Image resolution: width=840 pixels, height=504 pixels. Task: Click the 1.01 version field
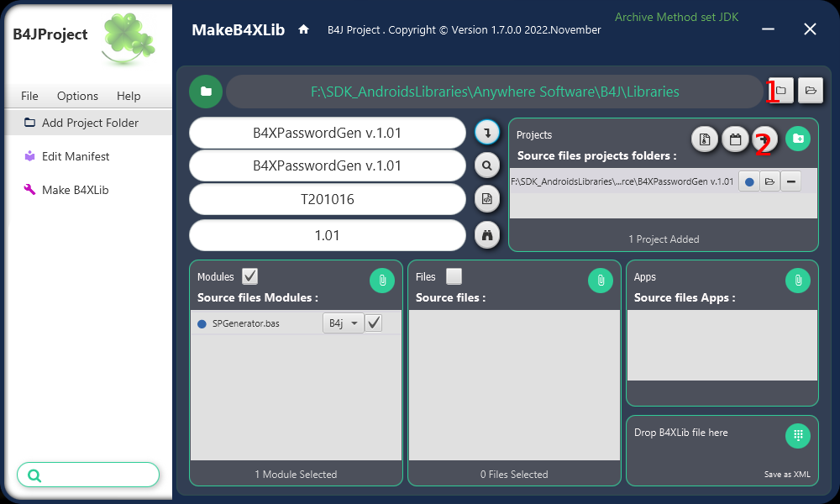[x=328, y=235]
